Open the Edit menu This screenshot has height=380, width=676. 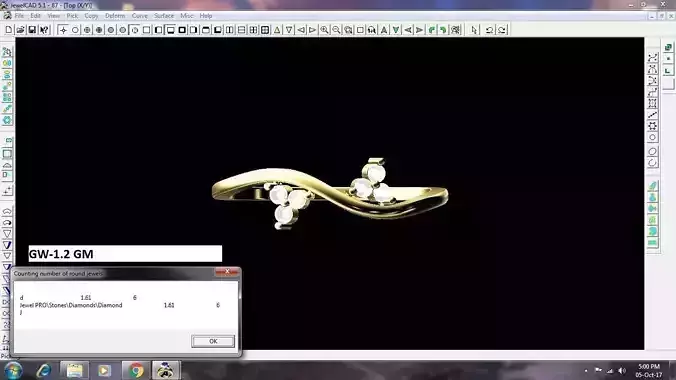35,16
